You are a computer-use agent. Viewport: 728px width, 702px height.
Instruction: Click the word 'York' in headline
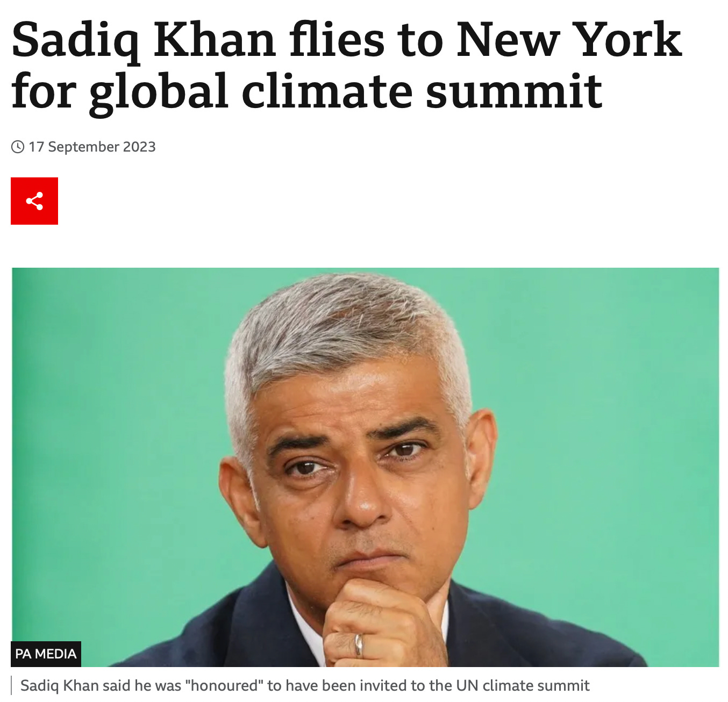pyautogui.click(x=627, y=40)
